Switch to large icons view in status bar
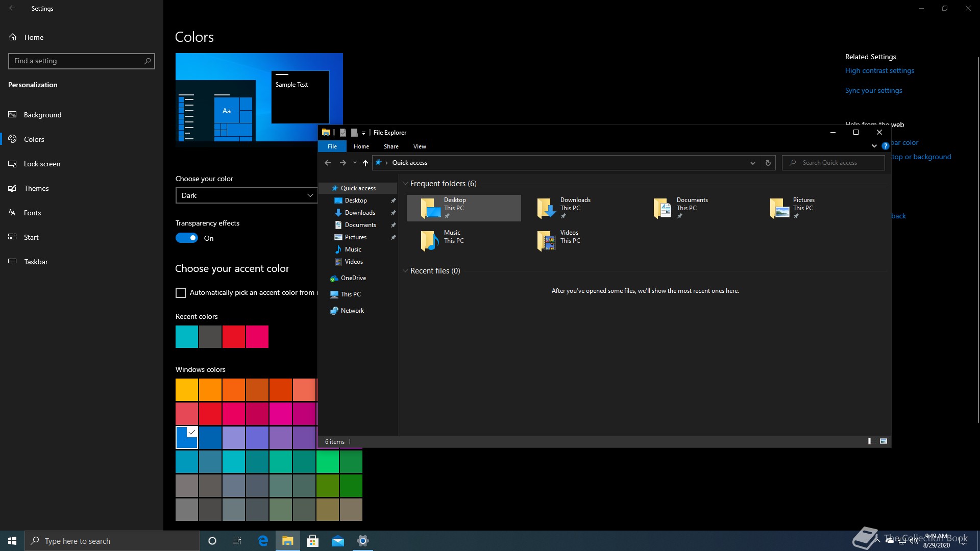This screenshot has height=551, width=980. click(884, 441)
